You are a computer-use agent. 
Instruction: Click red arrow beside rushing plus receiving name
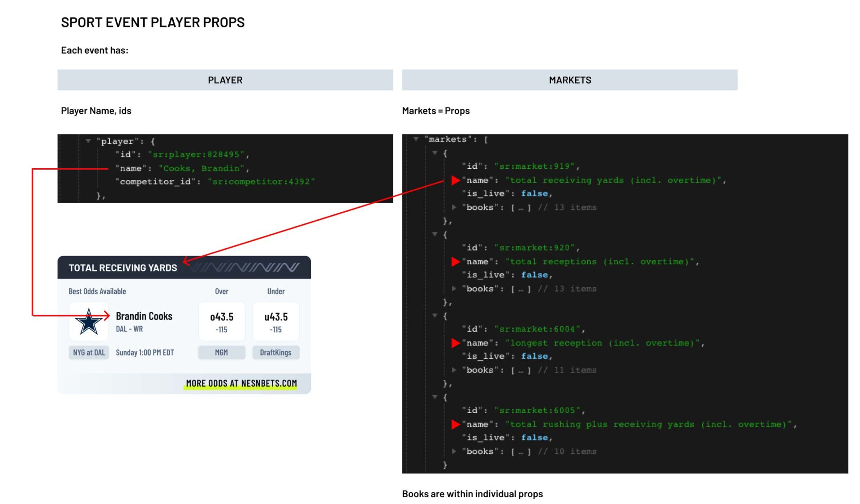pyautogui.click(x=456, y=425)
